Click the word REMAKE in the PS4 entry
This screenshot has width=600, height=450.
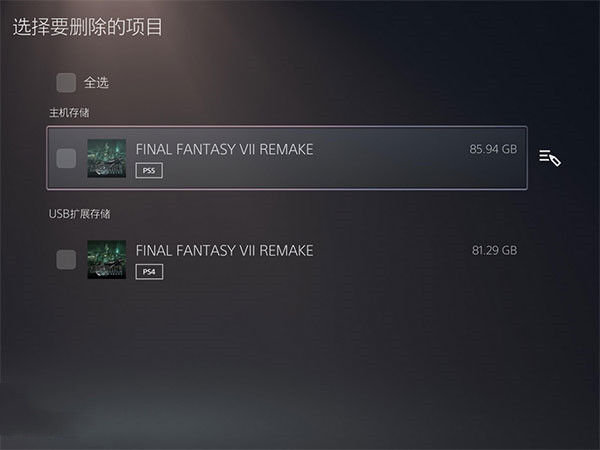coord(286,251)
